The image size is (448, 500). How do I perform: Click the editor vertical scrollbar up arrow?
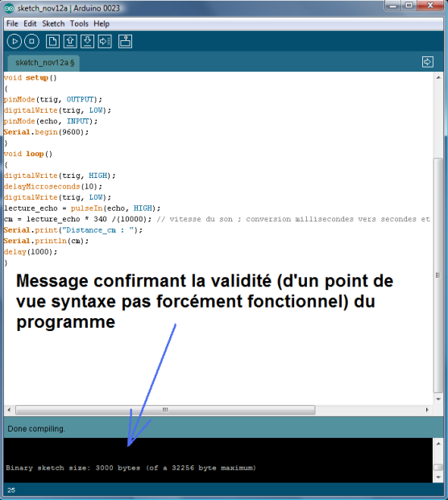(x=438, y=77)
